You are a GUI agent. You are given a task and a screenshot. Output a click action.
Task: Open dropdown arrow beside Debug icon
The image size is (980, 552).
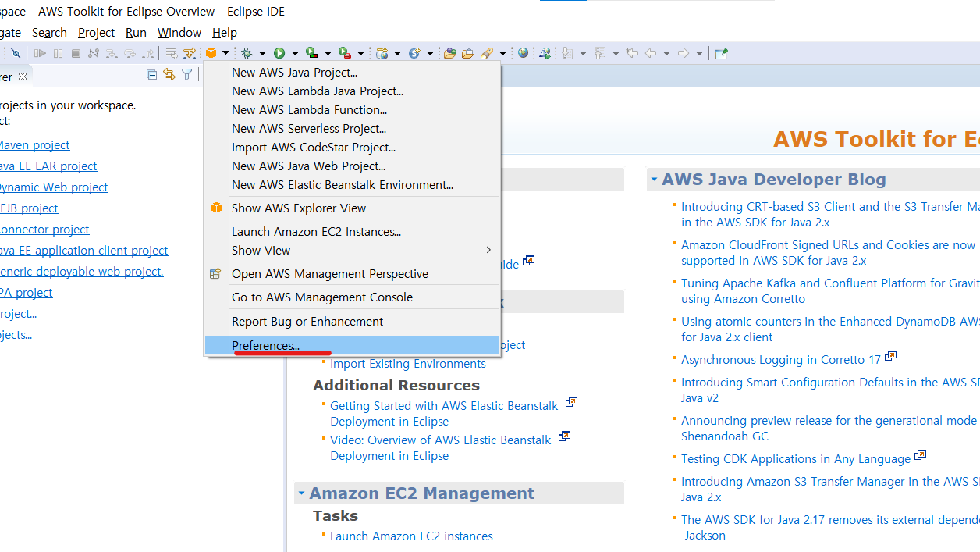[x=262, y=53]
